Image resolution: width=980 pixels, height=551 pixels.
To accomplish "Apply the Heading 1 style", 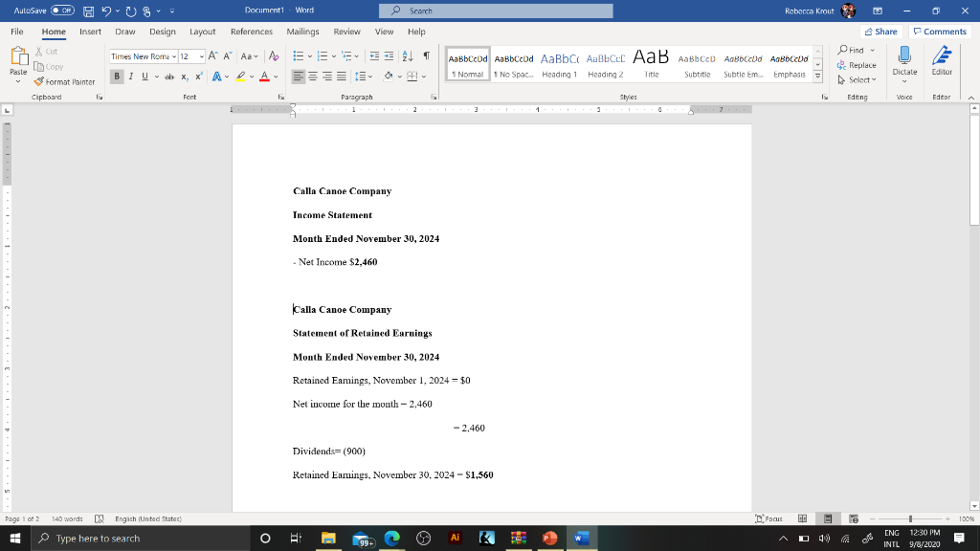I will tap(559, 64).
